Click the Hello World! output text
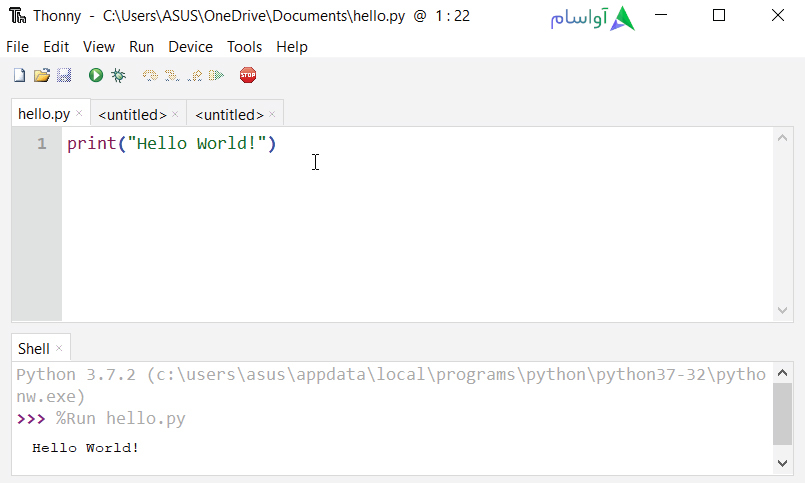 tap(85, 448)
